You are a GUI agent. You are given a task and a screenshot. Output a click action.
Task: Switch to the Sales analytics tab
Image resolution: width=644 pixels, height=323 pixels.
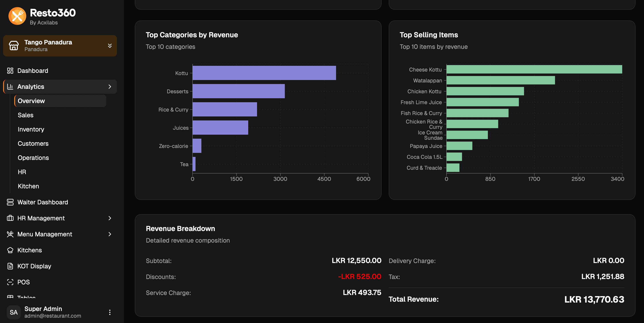pos(26,115)
